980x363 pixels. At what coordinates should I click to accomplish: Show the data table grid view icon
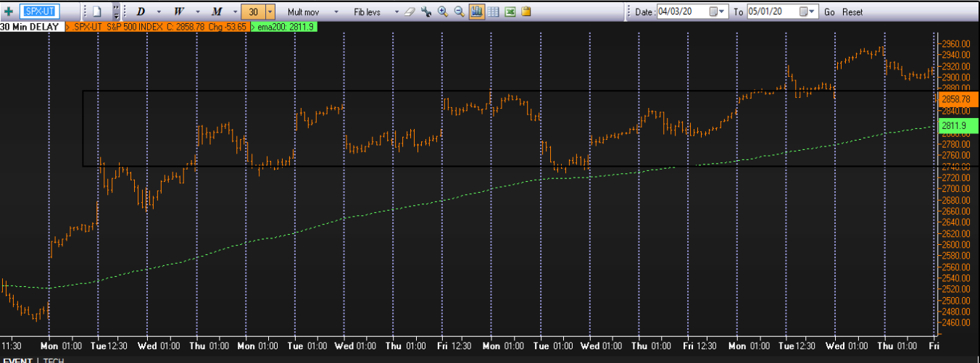[494, 12]
